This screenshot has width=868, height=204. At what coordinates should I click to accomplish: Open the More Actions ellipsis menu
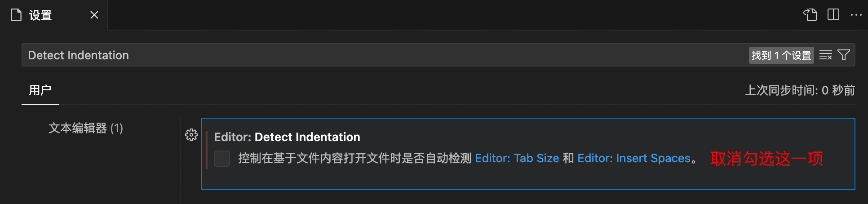pyautogui.click(x=856, y=15)
